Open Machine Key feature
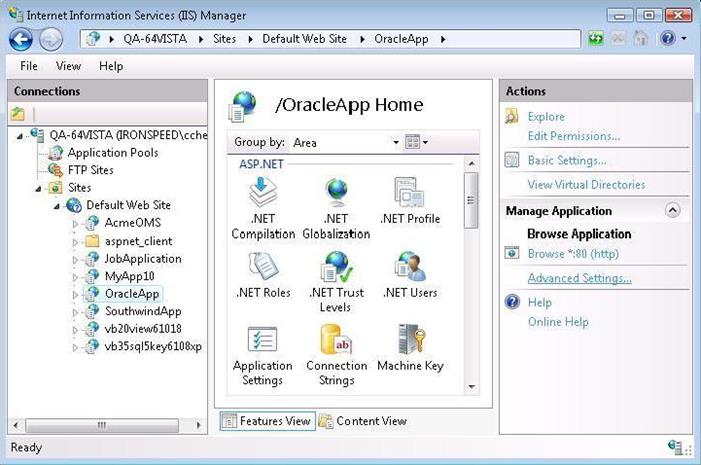This screenshot has height=465, width=701. [410, 348]
